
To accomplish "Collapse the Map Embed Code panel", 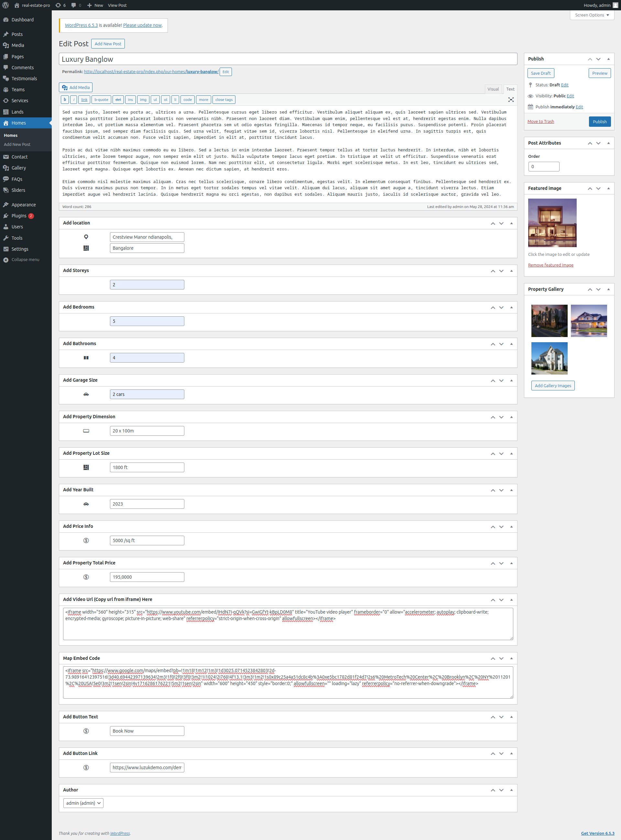I will pos(511,659).
